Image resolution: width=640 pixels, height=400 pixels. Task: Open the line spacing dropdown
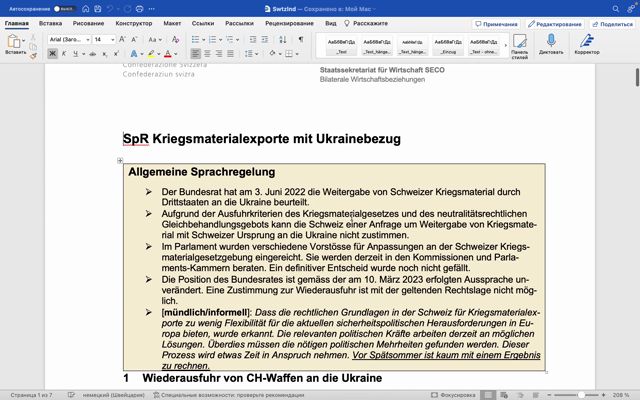coord(251,53)
